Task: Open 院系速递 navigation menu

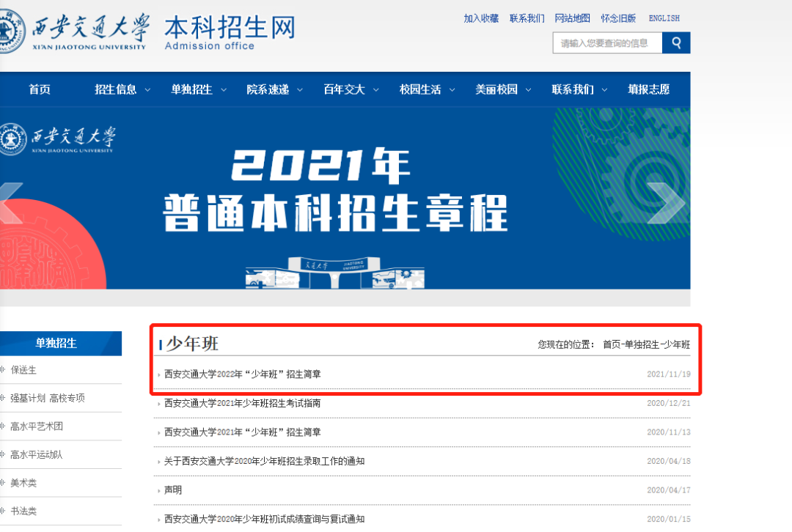Action: 268,89
